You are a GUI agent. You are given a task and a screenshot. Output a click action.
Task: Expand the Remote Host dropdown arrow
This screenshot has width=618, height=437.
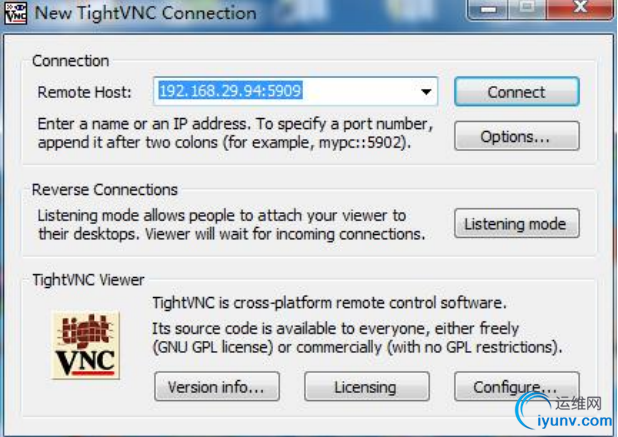[426, 92]
